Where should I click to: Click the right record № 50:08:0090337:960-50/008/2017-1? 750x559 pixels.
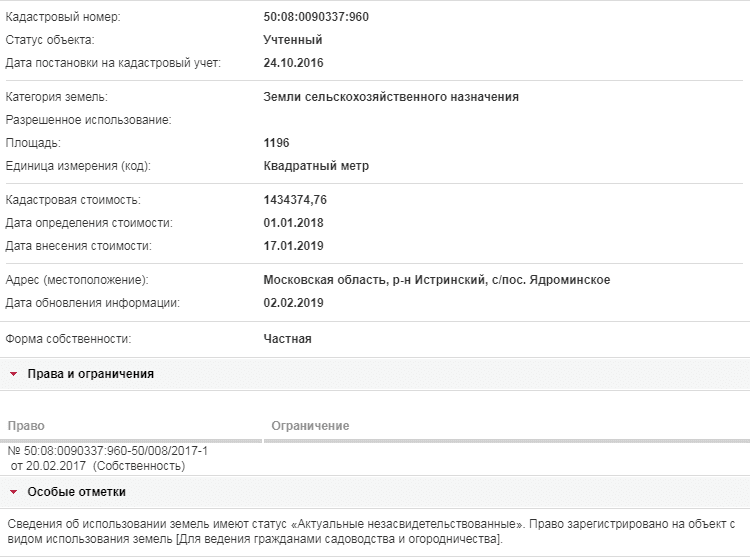pyautogui.click(x=108, y=450)
